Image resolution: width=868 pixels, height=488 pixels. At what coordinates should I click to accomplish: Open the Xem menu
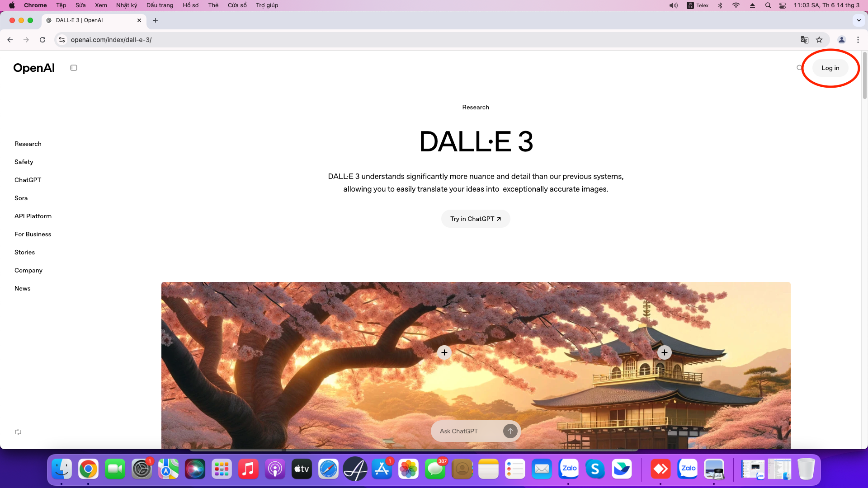tap(101, 5)
